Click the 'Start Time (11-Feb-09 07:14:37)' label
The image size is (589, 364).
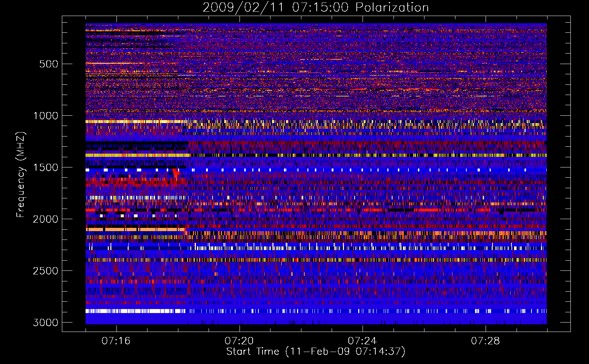(316, 352)
